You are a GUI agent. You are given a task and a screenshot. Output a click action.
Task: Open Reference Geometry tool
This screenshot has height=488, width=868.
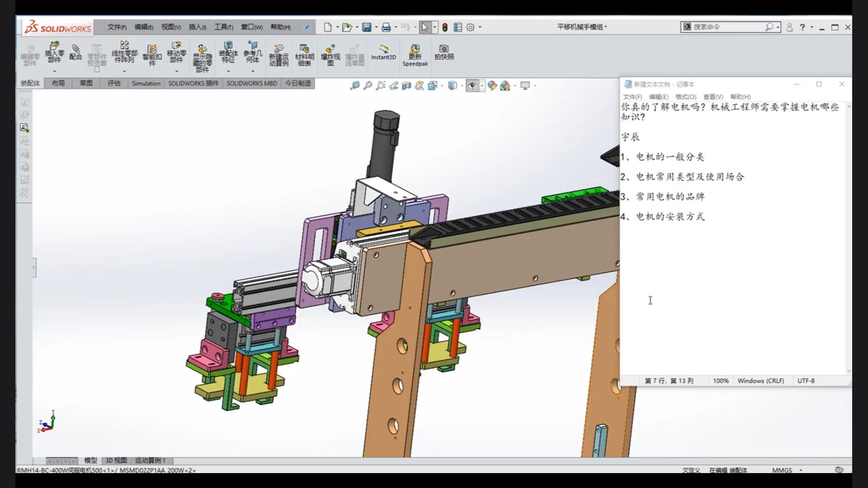point(253,52)
